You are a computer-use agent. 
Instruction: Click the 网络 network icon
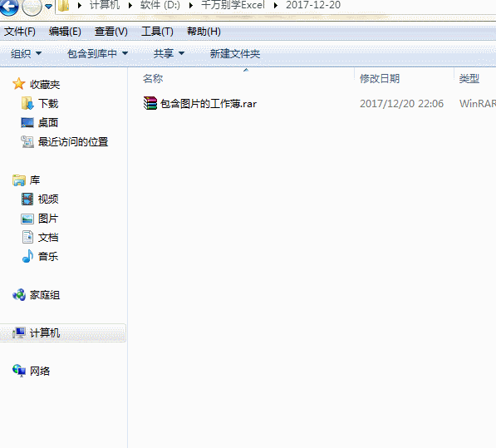[x=19, y=371]
